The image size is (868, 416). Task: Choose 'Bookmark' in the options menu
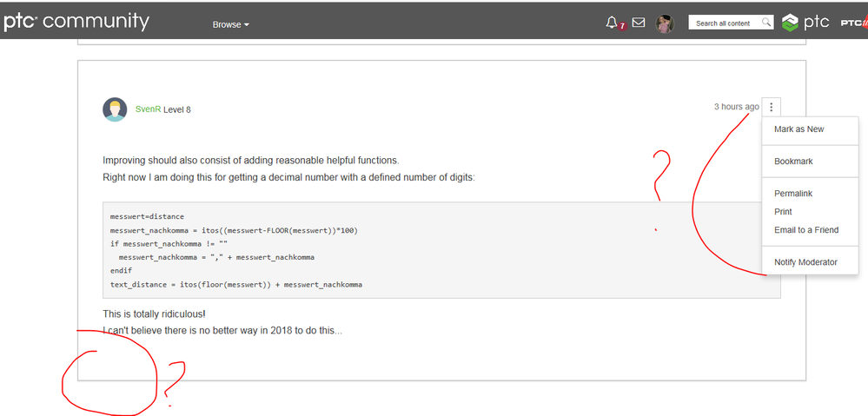[793, 162]
